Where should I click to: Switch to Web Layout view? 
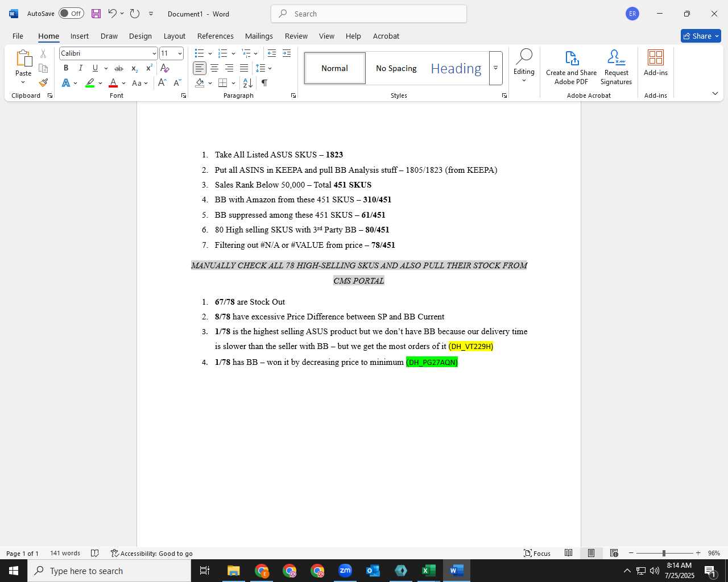point(614,553)
